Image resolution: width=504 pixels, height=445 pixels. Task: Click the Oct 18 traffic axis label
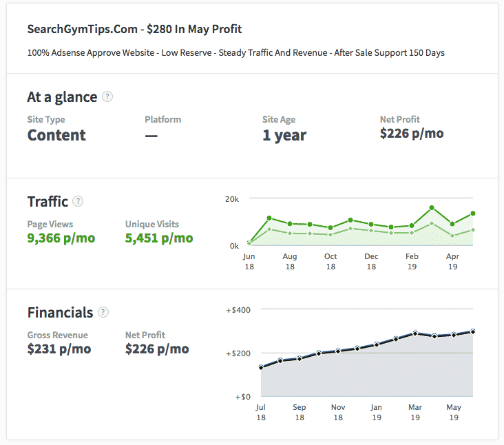point(330,261)
